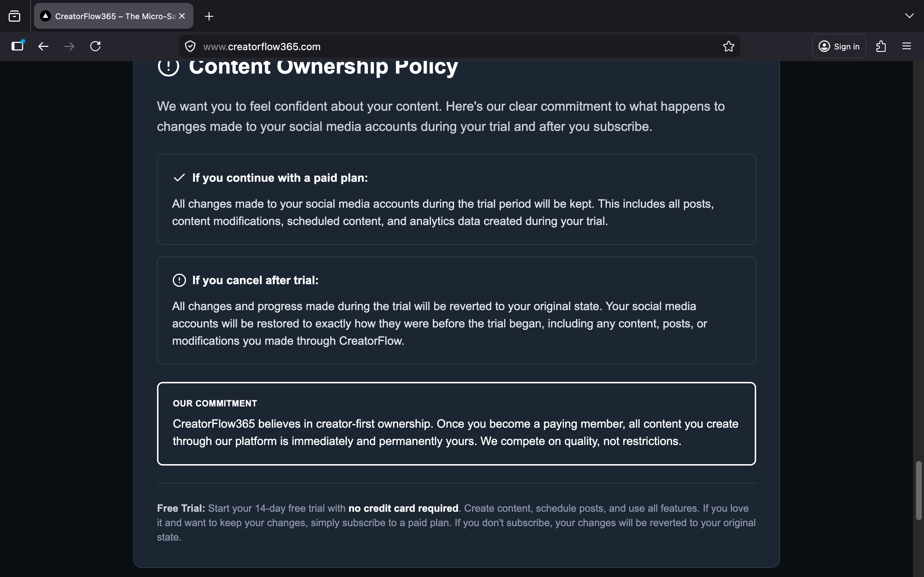Viewport: 924px width, 577px height.
Task: Click the Sign in button
Action: [x=839, y=46]
